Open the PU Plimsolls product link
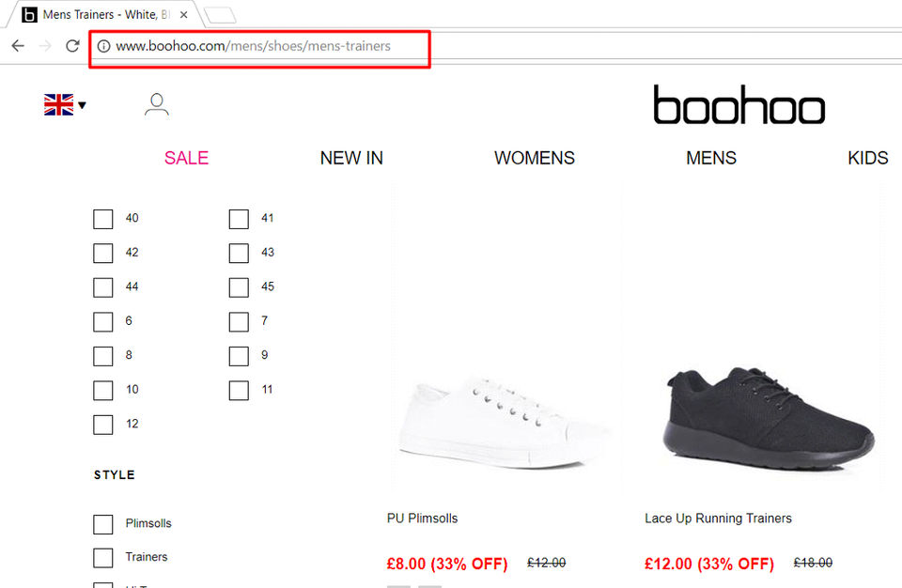902x588 pixels. [x=423, y=518]
